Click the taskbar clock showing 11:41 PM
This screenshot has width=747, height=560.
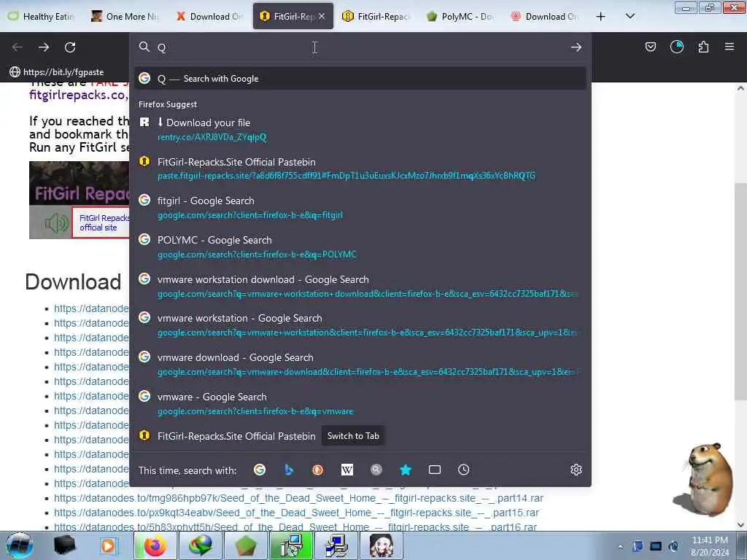pos(710,546)
